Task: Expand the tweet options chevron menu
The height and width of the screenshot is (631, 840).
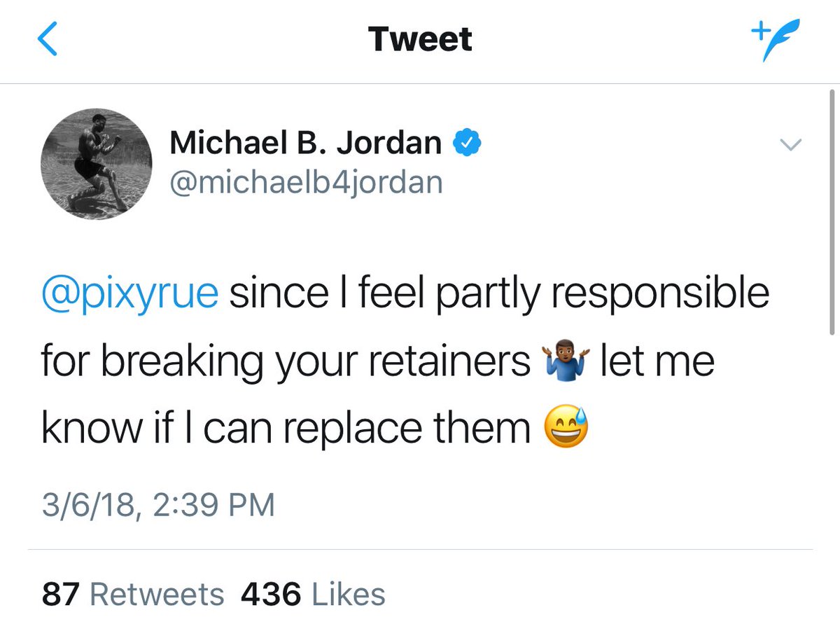Action: click(x=790, y=145)
